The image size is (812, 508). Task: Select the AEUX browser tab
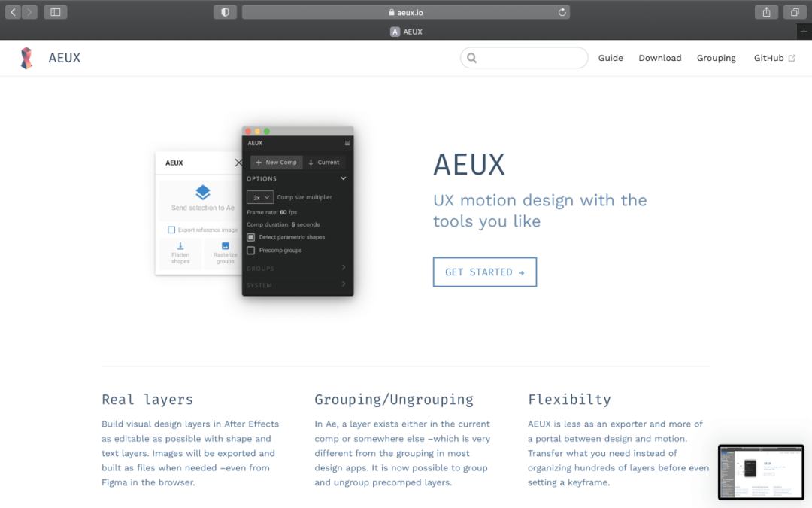click(x=406, y=32)
